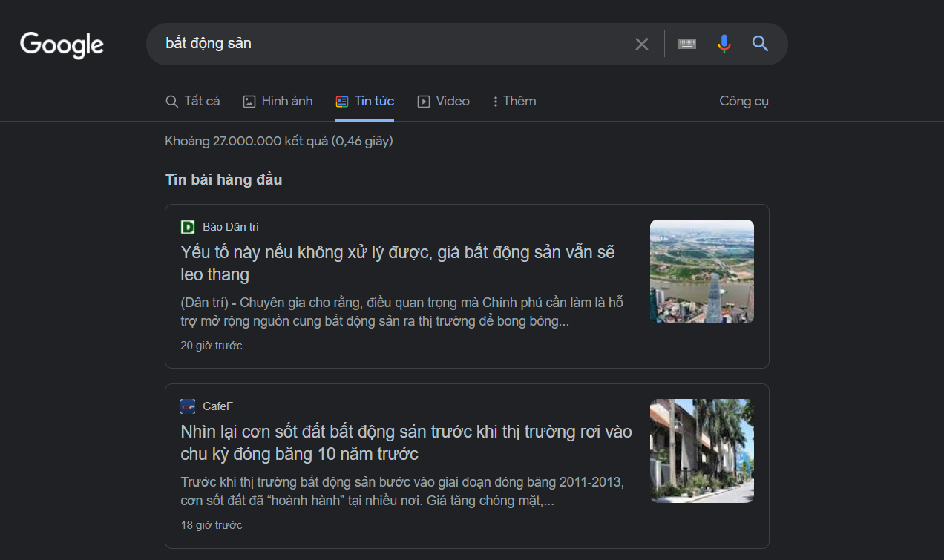Click the three-dot icon beside Thêm

[494, 100]
